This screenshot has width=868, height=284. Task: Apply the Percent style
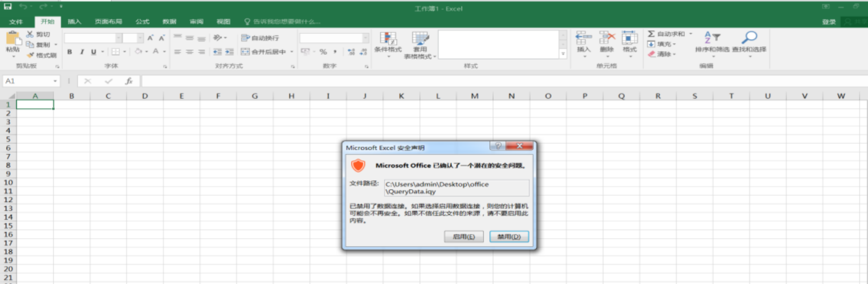(x=323, y=52)
